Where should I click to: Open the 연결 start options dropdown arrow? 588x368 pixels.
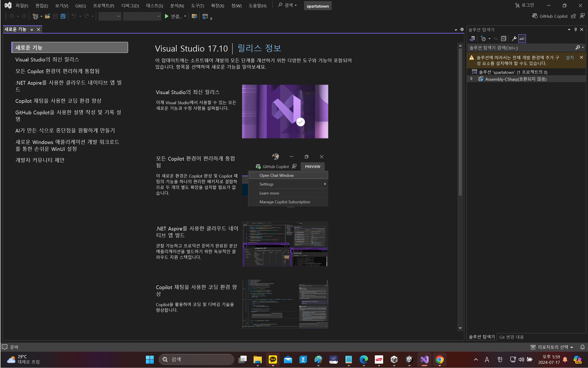click(185, 16)
